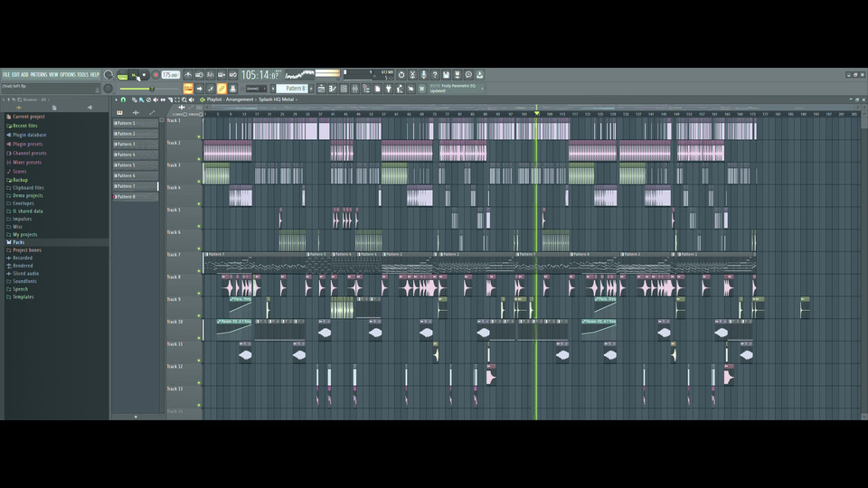Toggle loop recording icon

coord(233,75)
